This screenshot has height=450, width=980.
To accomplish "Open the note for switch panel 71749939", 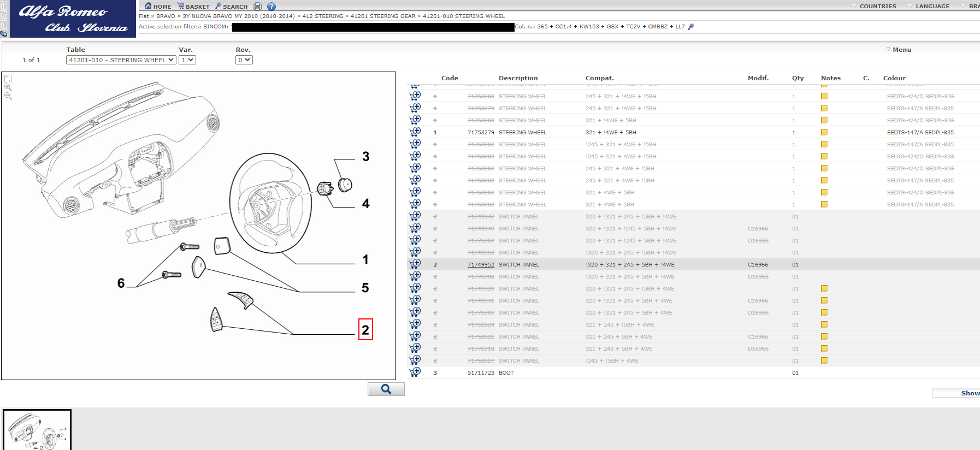I will (824, 288).
